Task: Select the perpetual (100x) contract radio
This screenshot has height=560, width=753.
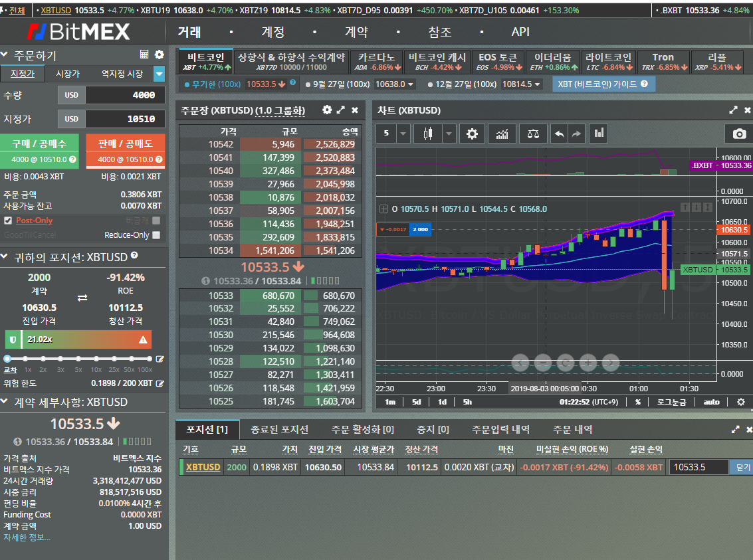Action: (187, 84)
